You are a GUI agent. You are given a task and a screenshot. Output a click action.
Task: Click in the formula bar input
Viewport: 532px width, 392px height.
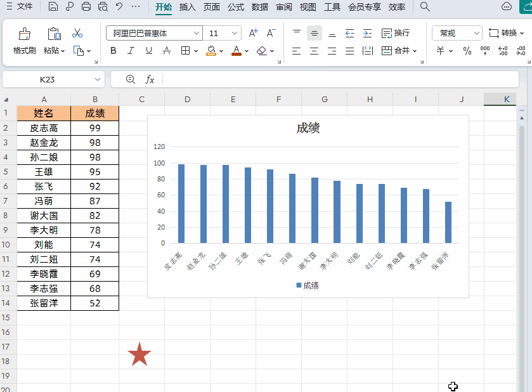341,79
